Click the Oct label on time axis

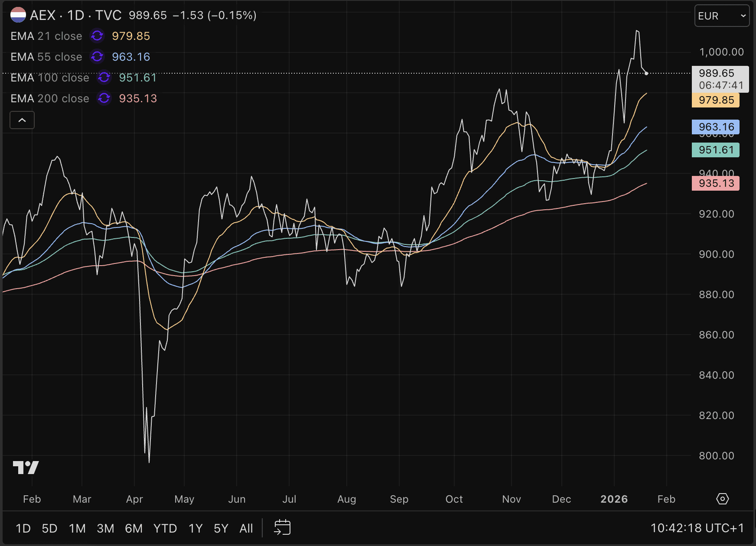(x=454, y=499)
